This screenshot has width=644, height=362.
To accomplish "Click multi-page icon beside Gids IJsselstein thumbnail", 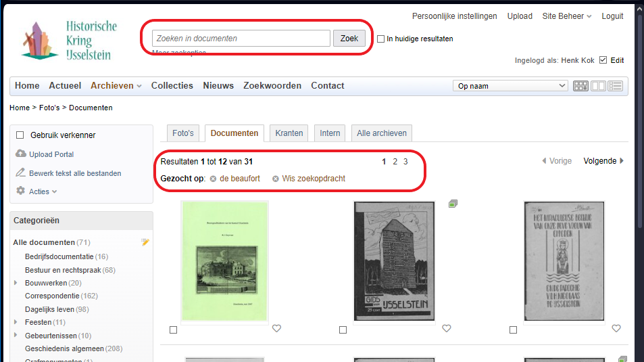I will [453, 204].
